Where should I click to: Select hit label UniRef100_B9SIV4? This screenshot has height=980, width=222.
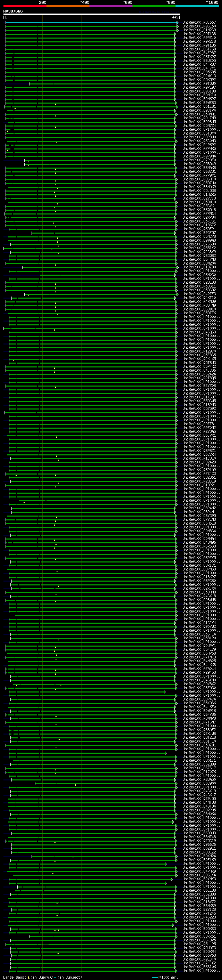[x=199, y=110]
